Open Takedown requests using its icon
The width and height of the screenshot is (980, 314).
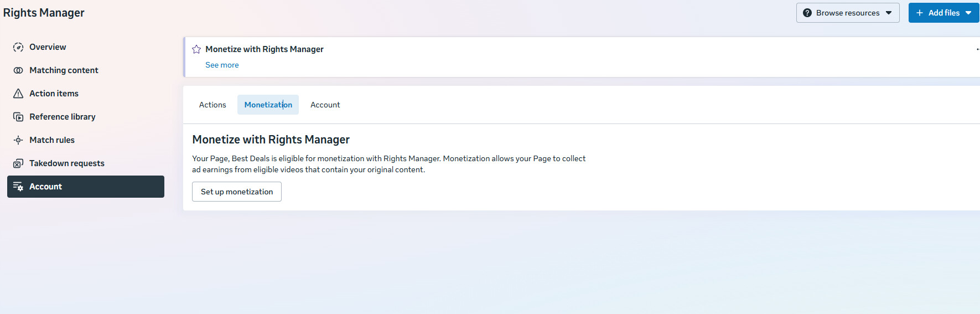tap(18, 163)
